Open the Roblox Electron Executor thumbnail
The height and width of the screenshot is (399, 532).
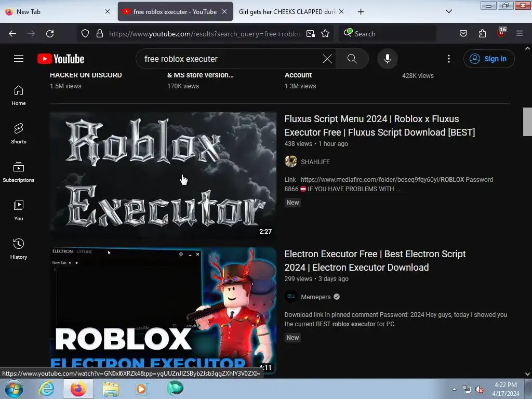pyautogui.click(x=163, y=311)
